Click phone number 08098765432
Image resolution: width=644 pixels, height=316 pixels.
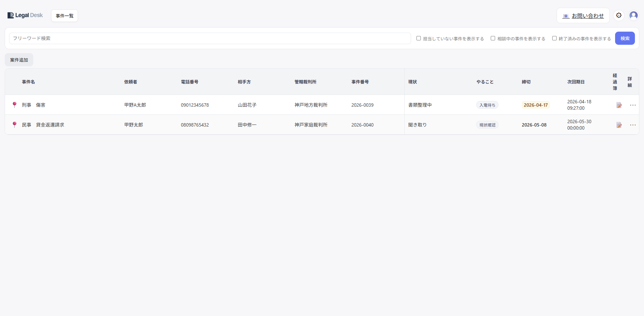[x=195, y=125]
